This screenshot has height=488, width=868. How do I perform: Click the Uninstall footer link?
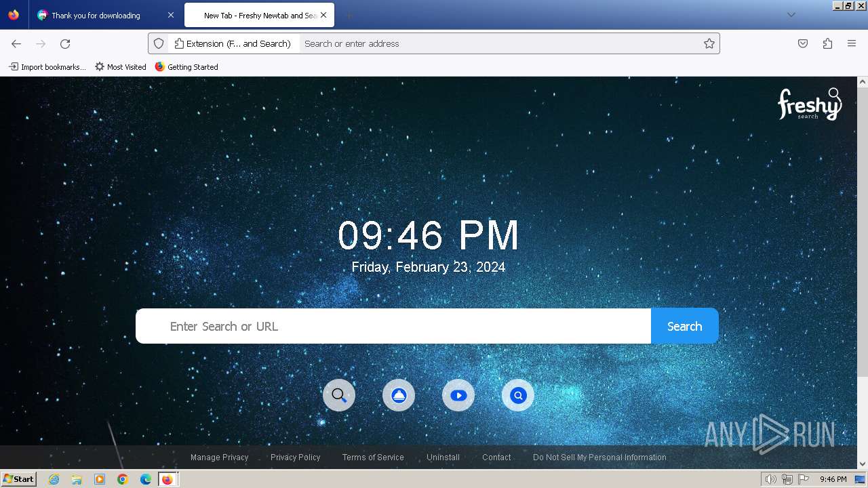click(443, 457)
